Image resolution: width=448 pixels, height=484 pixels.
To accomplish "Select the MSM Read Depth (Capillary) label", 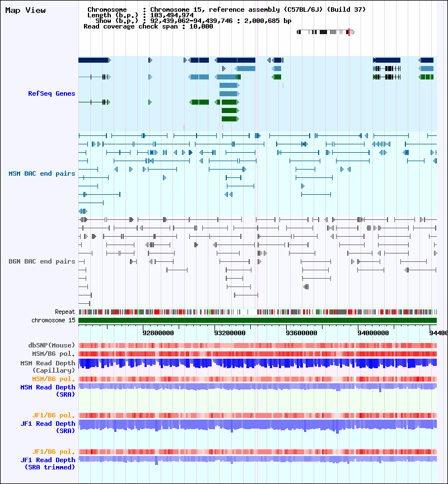I will pyautogui.click(x=48, y=366).
